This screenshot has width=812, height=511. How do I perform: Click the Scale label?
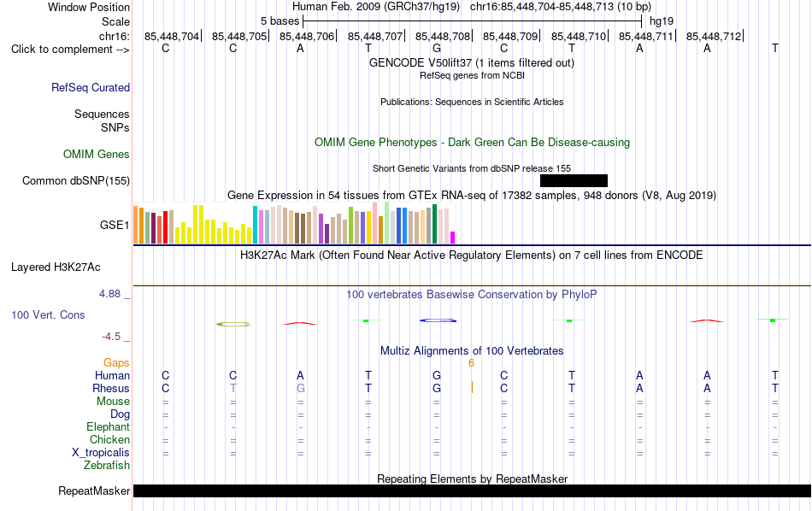tap(115, 21)
